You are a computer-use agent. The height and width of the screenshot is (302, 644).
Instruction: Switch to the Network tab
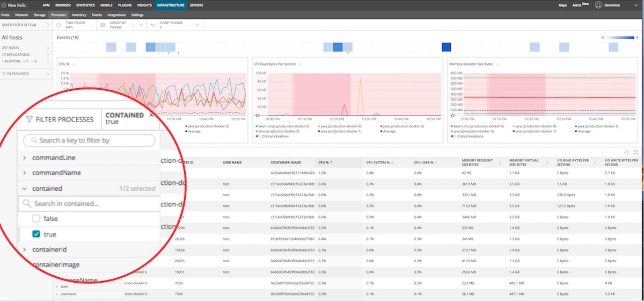click(22, 15)
